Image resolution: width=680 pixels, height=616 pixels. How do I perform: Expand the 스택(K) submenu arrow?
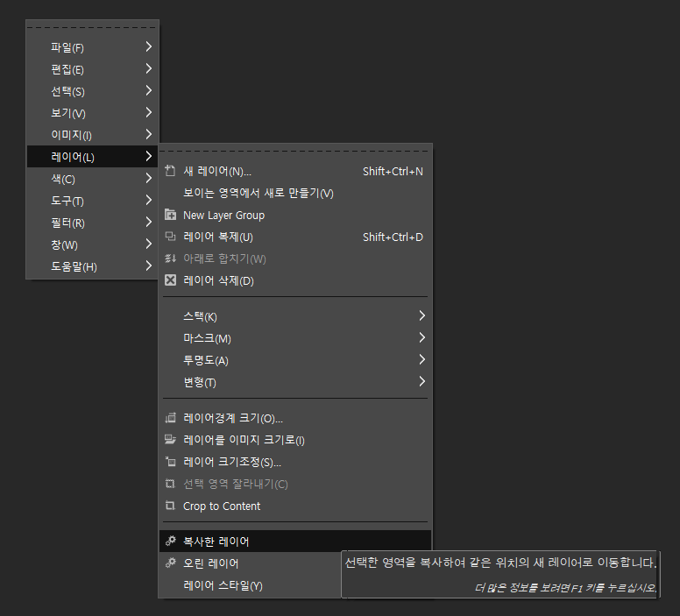pyautogui.click(x=422, y=315)
